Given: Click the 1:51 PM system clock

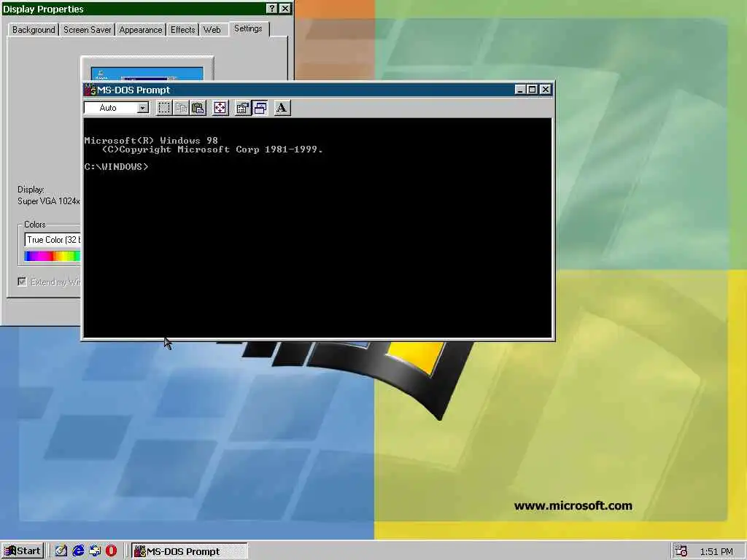Looking at the screenshot, I should (716, 552).
